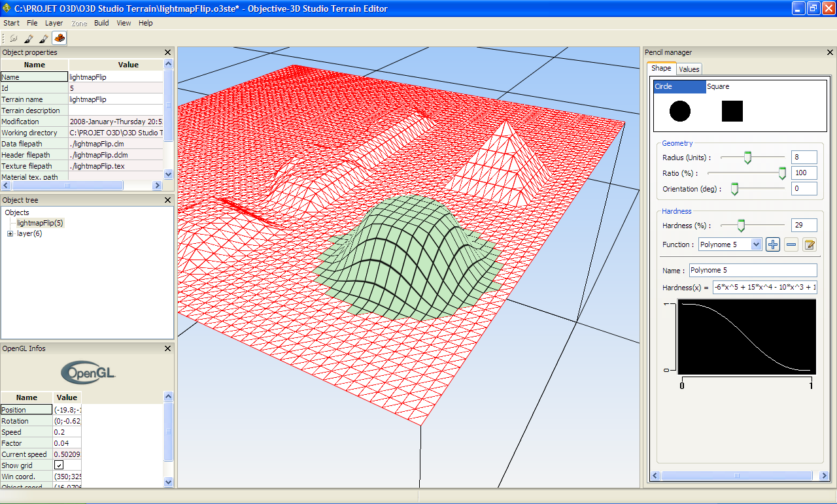Image resolution: width=837 pixels, height=504 pixels.
Task: Click the Ratio slider handle
Action: [781, 173]
